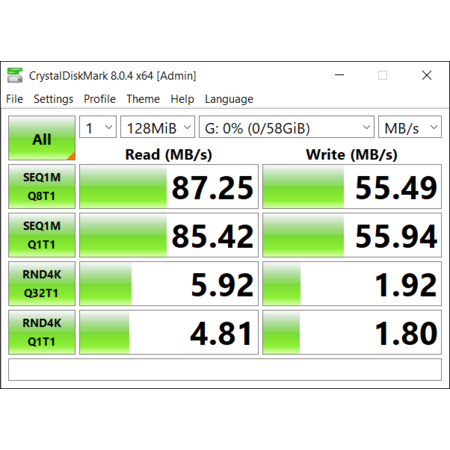The image size is (450, 450).
Task: Open the Help menu
Action: (x=182, y=99)
